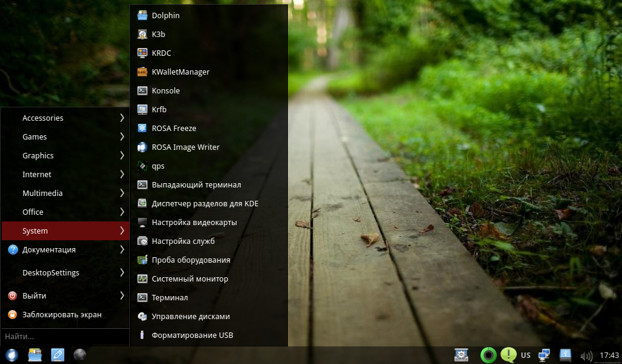Image resolution: width=622 pixels, height=364 pixels.
Task: Open KWalletManager from the System menu
Action: tap(180, 72)
